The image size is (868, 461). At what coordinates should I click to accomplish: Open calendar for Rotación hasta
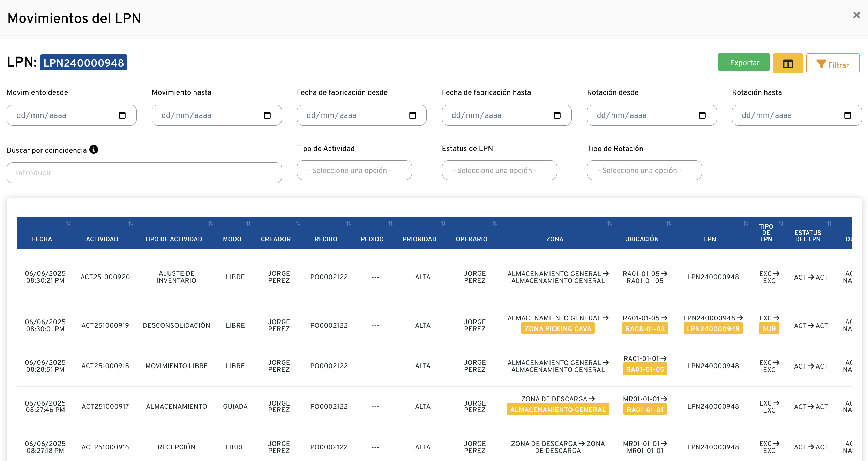pyautogui.click(x=847, y=115)
